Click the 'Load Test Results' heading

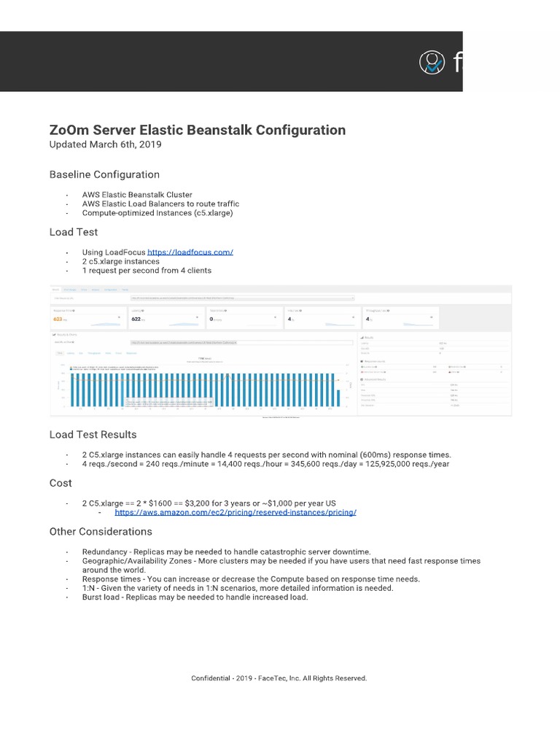93,435
